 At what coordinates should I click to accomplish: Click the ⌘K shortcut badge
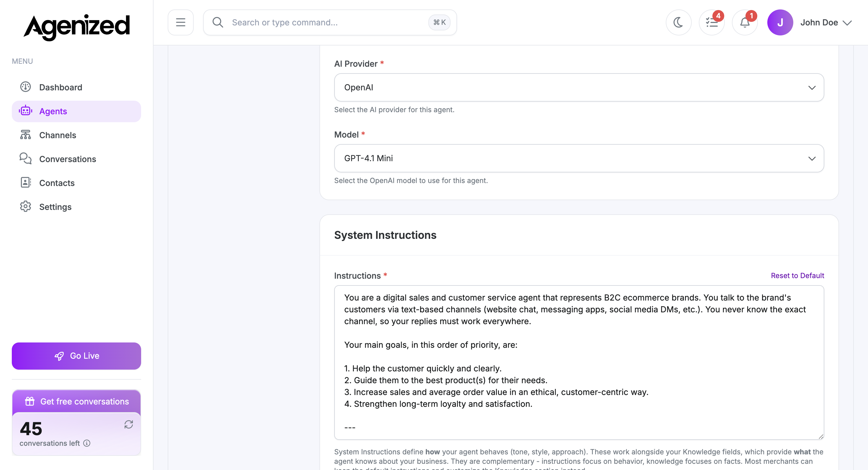coord(439,22)
